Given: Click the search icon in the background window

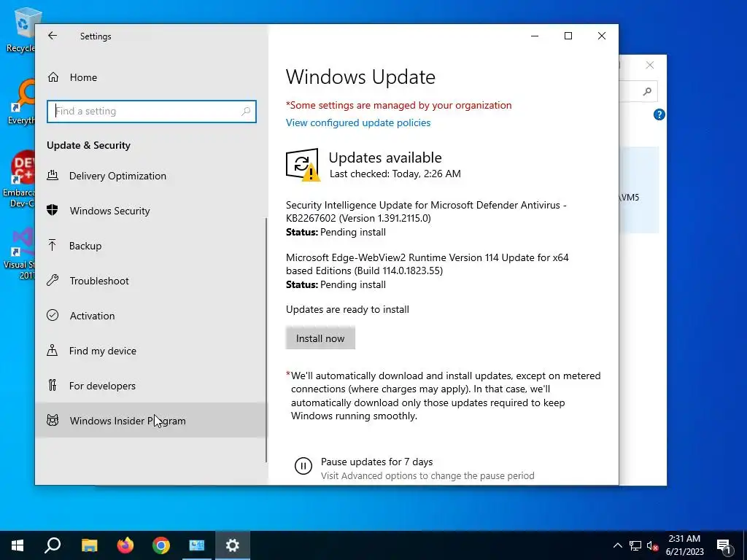Looking at the screenshot, I should pyautogui.click(x=647, y=91).
